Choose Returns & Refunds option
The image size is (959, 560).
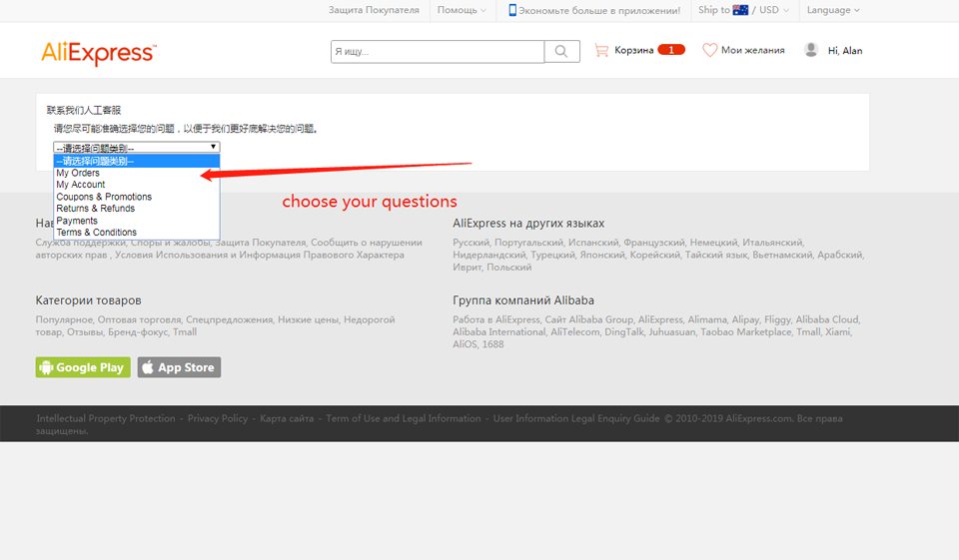[137, 209]
